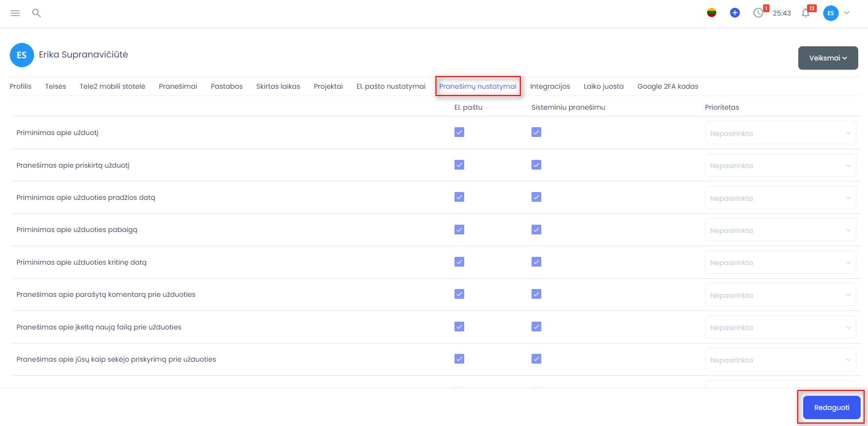Toggle email checkbox for parašytą komentarą notification
868x426 pixels.
[459, 294]
